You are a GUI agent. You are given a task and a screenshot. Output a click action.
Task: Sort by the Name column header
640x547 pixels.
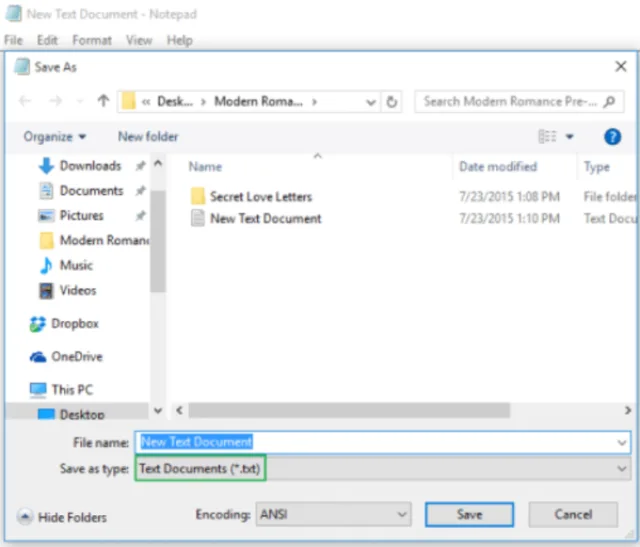(205, 167)
